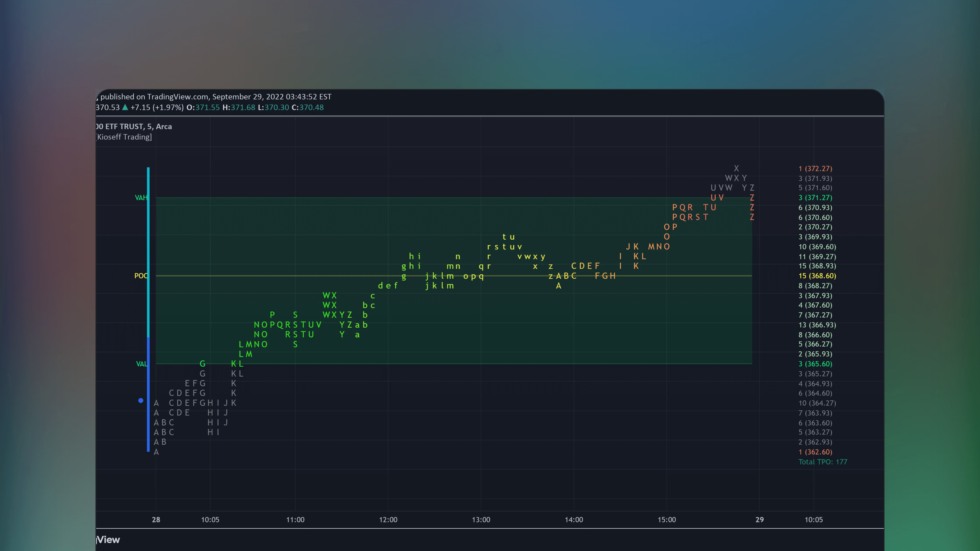Click the single 'A' TPO letter at session low
This screenshot has height=551, width=980.
pos(156,452)
